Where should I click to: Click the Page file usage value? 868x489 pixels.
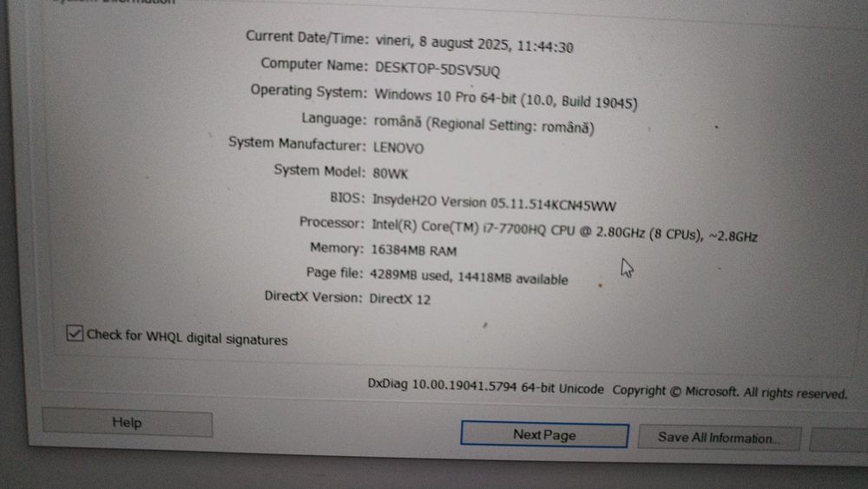coord(469,276)
